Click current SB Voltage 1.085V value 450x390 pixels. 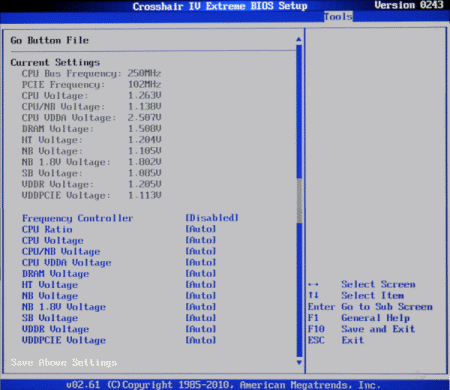click(x=144, y=173)
